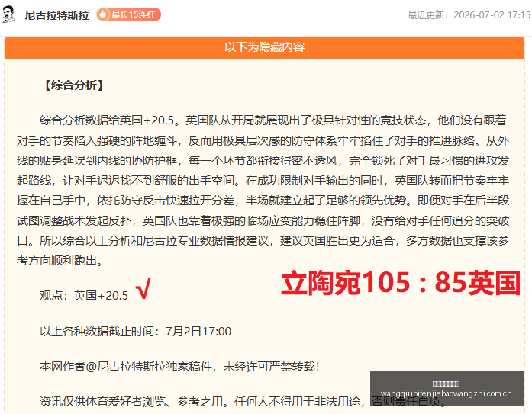Select the sentence ending 考方向顺利跑出
Image resolution: width=532 pixels, height=414 pixels.
(x=60, y=261)
